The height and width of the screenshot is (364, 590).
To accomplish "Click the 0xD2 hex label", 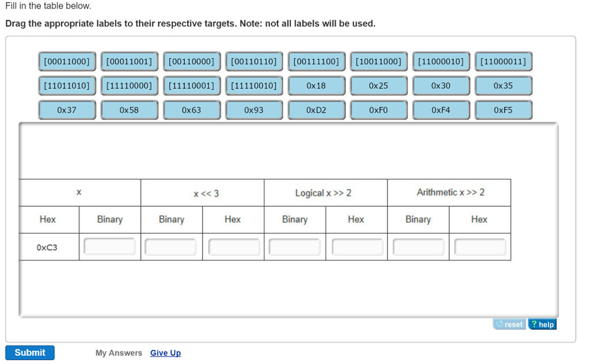I will (316, 109).
